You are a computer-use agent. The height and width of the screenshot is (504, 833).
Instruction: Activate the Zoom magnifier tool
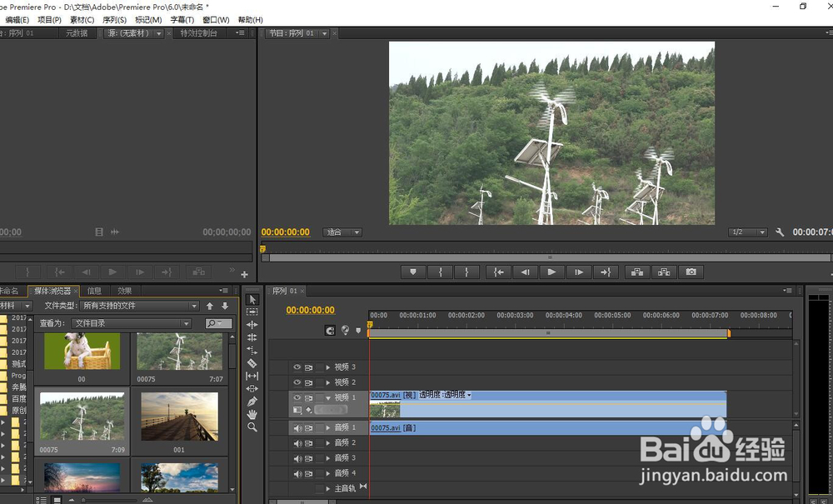click(252, 427)
